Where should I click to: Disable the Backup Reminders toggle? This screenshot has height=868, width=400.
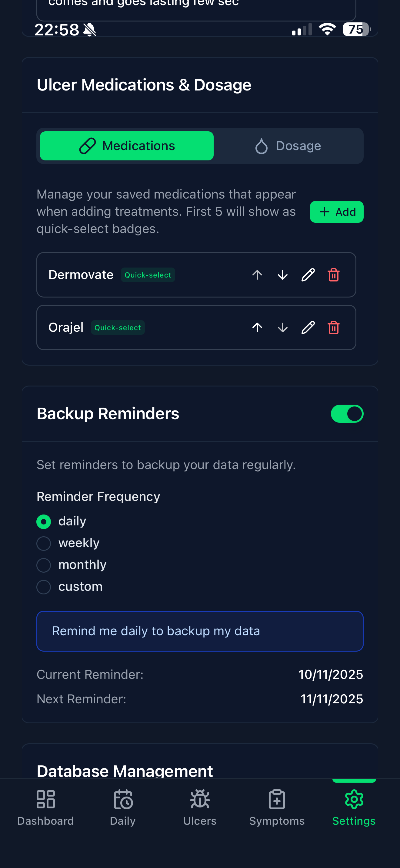click(x=347, y=413)
